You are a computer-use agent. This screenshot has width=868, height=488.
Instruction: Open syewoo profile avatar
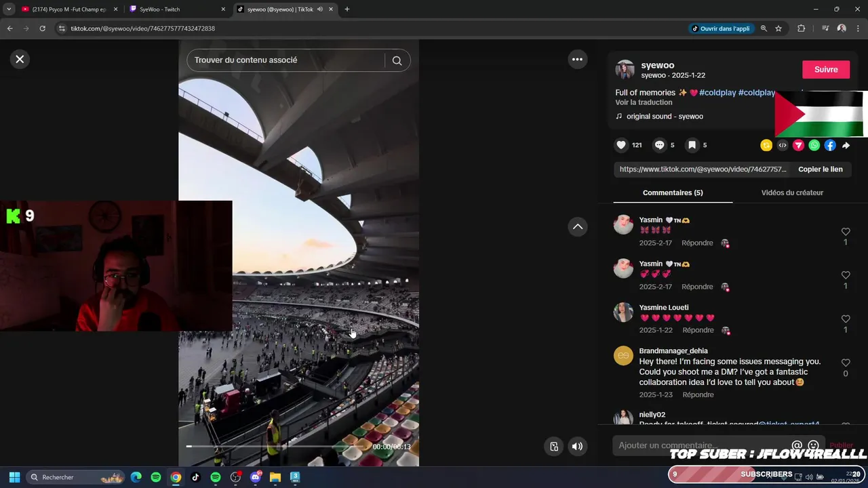click(625, 70)
